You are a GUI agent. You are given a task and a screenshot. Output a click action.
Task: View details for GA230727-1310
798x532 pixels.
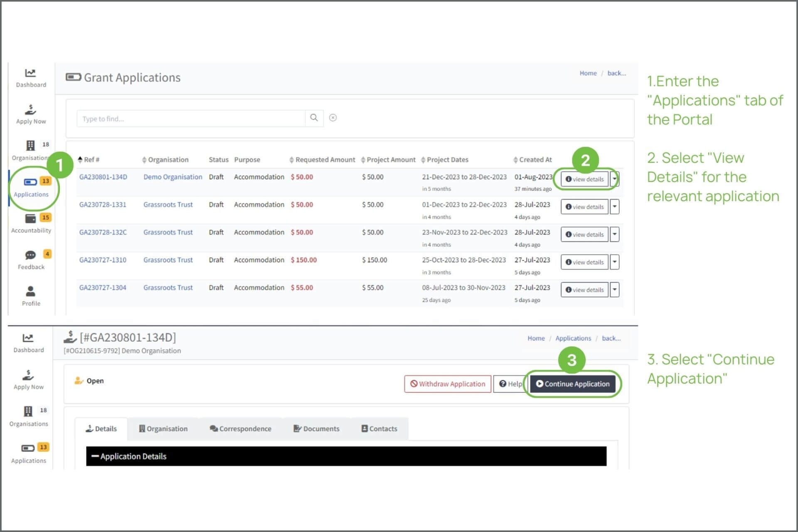click(584, 262)
